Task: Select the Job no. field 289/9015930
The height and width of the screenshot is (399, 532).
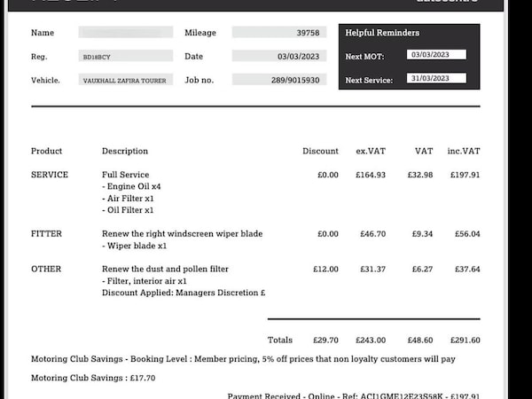Action: click(x=278, y=80)
